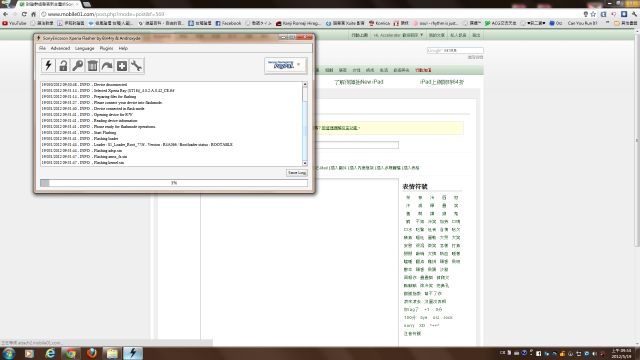Click the link inside the yellow notice bar
The width and height of the screenshot is (640, 360).
click(x=340, y=128)
